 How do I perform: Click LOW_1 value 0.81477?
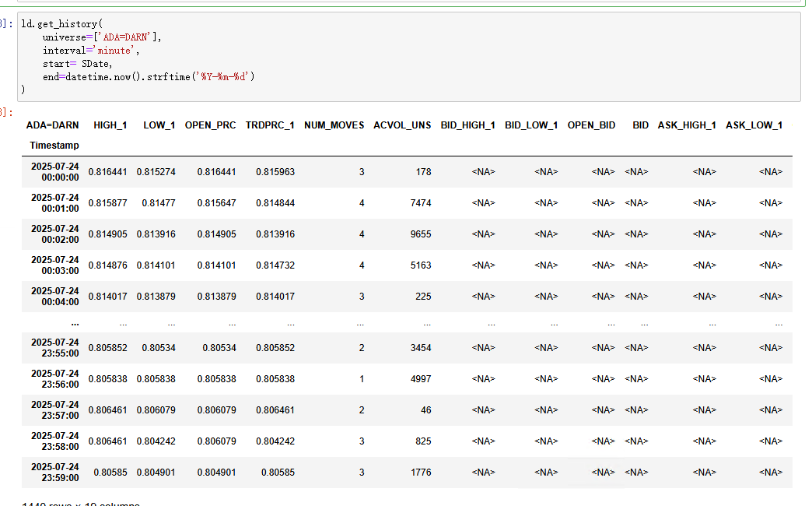pos(159,203)
